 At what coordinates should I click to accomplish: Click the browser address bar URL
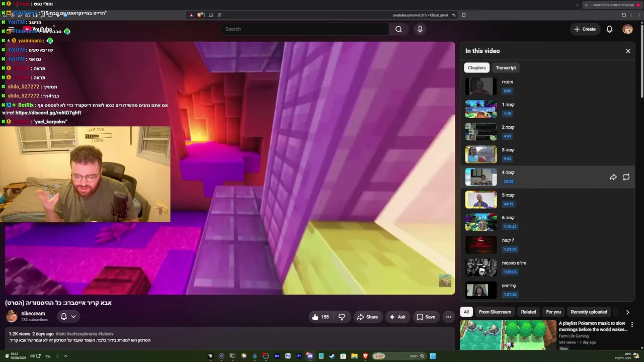[x=420, y=15]
